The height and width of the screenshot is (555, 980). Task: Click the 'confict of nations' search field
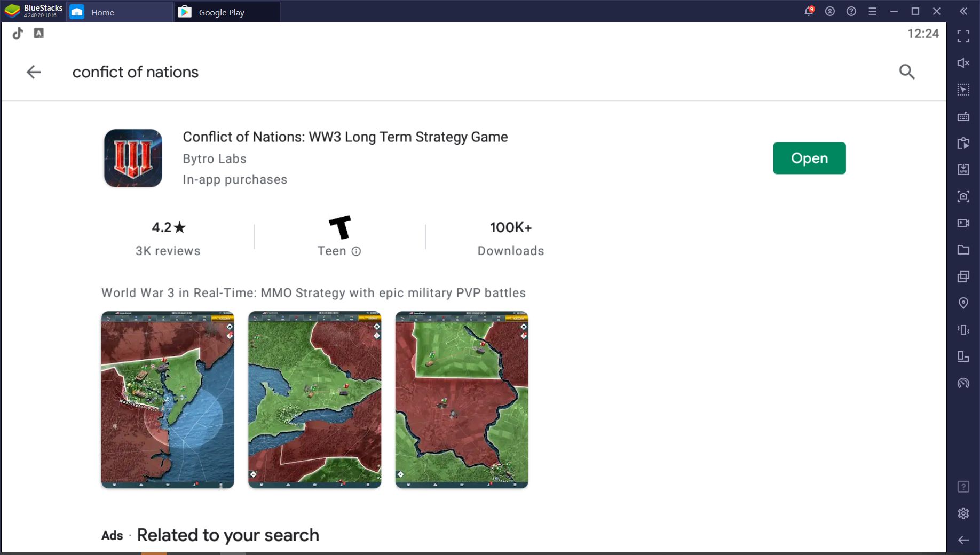[136, 72]
